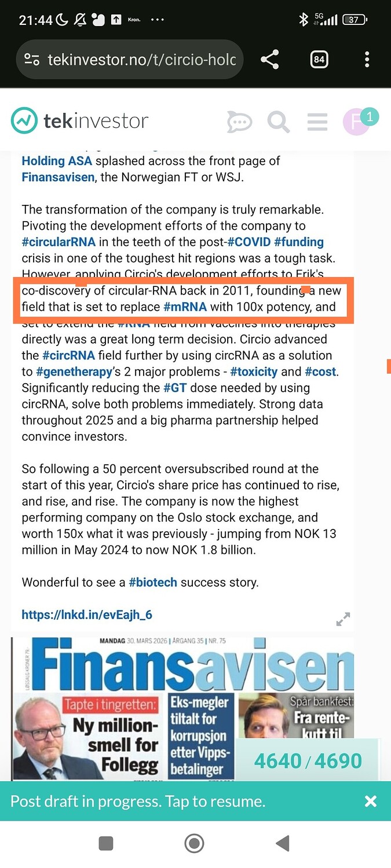The height and width of the screenshot is (868, 391).
Task: Dismiss the post draft banner with X
Action: pyautogui.click(x=370, y=801)
